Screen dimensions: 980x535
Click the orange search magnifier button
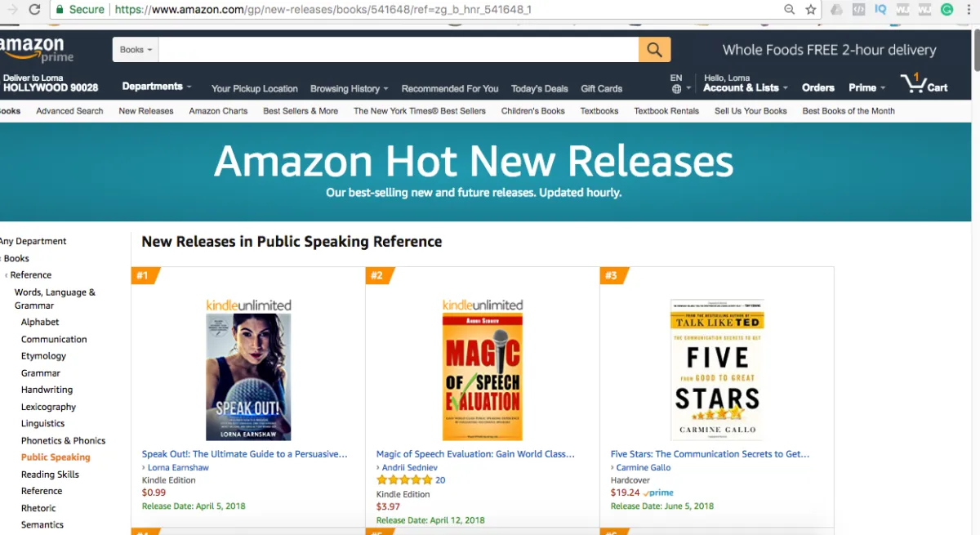[x=654, y=50]
